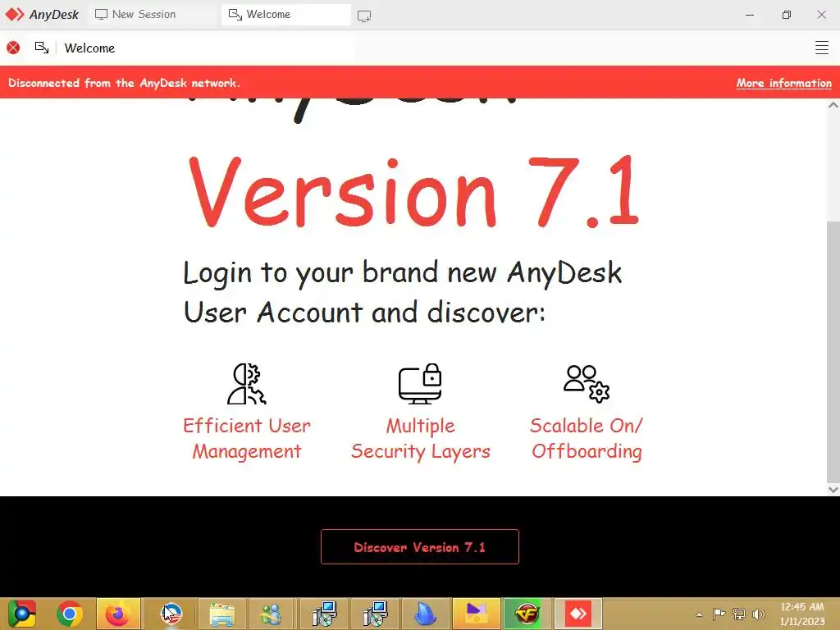Click the vertical scrollbar thumb
Image resolution: width=840 pixels, height=630 pixels.
[833, 352]
